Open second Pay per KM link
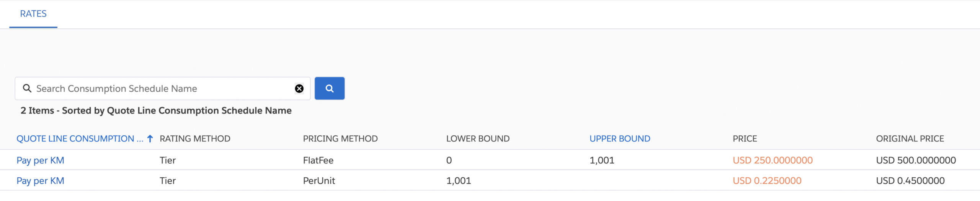The image size is (980, 201). [40, 181]
